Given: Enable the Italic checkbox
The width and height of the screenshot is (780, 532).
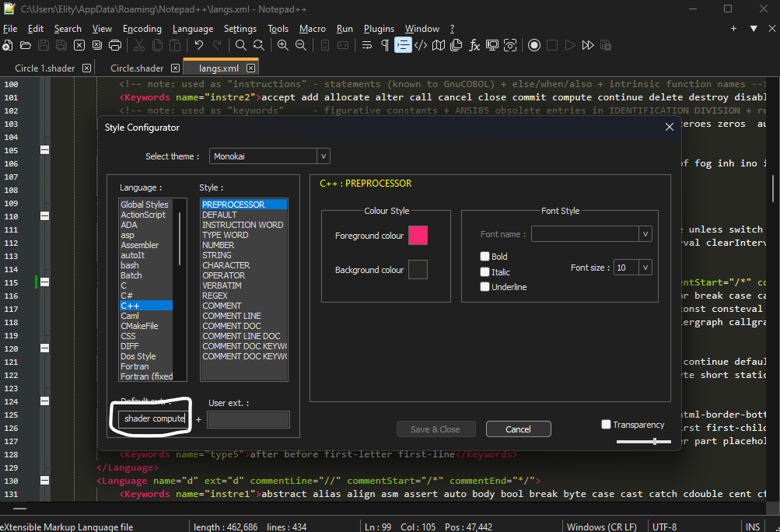Looking at the screenshot, I should [484, 271].
